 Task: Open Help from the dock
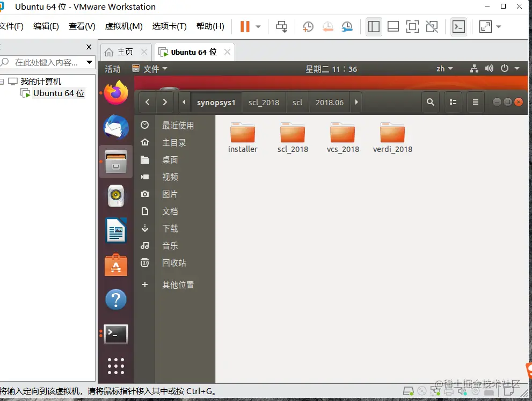(116, 300)
